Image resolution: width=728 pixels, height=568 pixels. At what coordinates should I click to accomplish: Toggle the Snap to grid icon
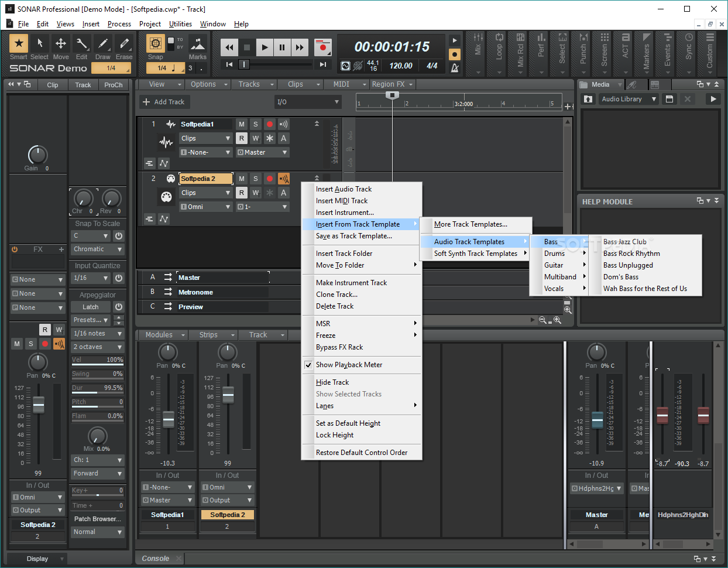tap(155, 44)
